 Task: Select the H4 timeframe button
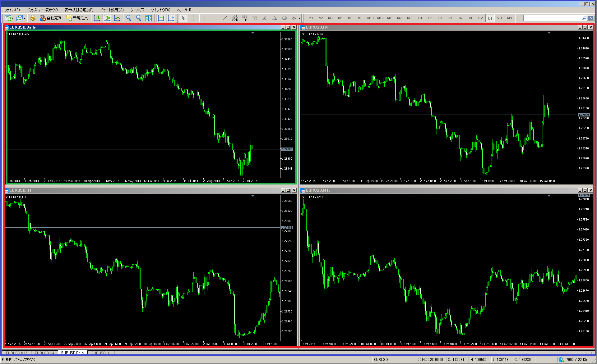(450, 18)
